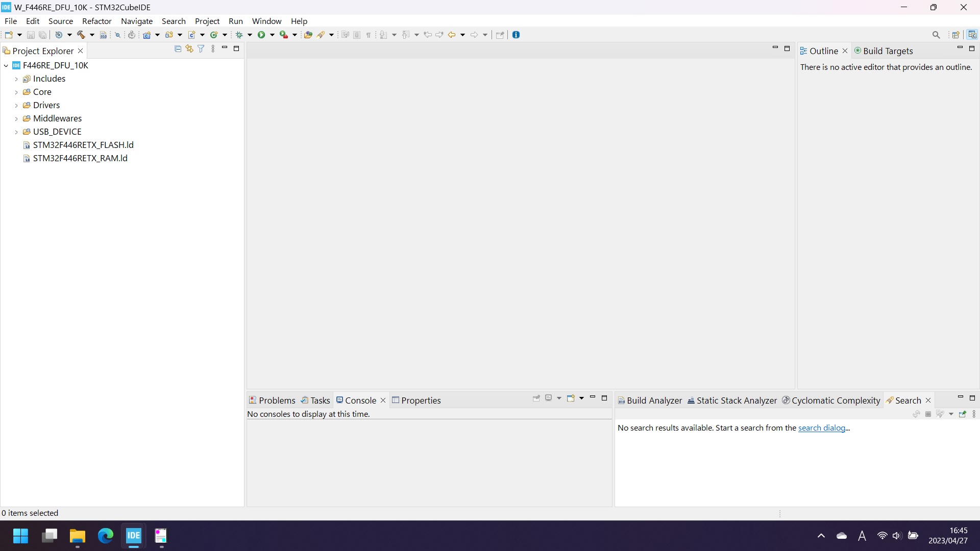Click the Search flashlight toolbar icon
Screen dimensions: 980x551
(x=321, y=35)
